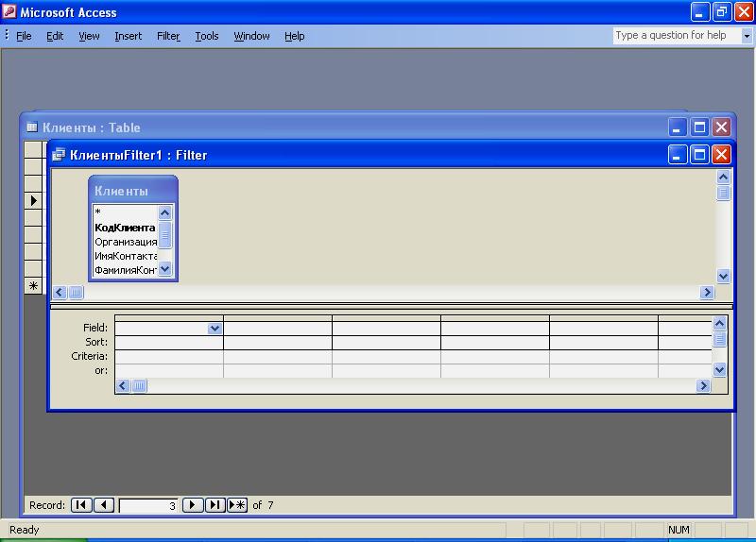Select the КодКлиента field
The height and width of the screenshot is (542, 756).
point(126,228)
